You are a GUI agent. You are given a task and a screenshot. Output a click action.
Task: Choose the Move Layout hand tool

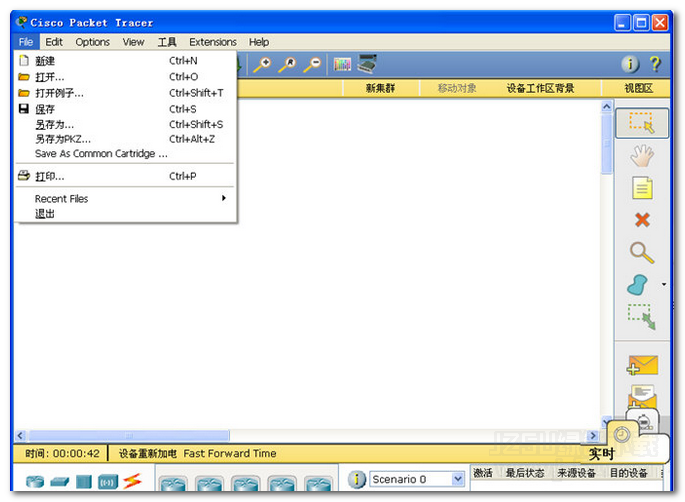point(642,156)
